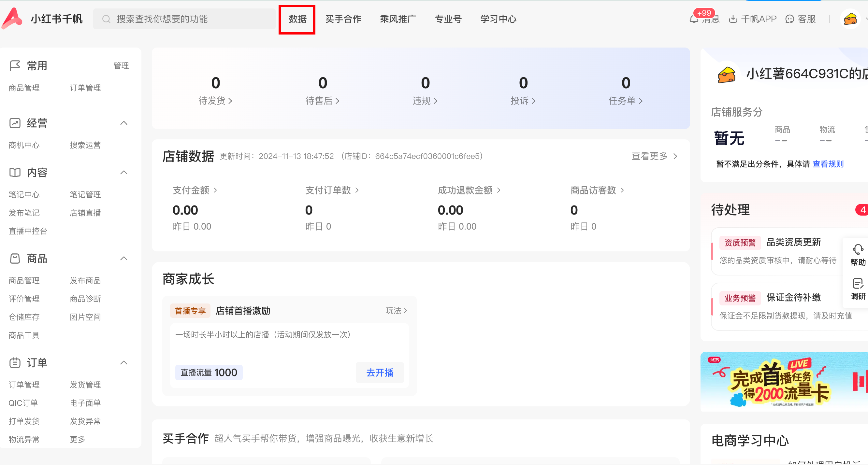This screenshot has height=465, width=868.
Task: Open the 帮助 headset help icon
Action: 858,250
